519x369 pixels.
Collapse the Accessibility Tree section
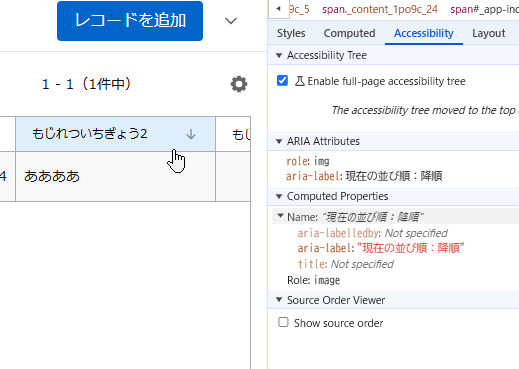pos(279,55)
